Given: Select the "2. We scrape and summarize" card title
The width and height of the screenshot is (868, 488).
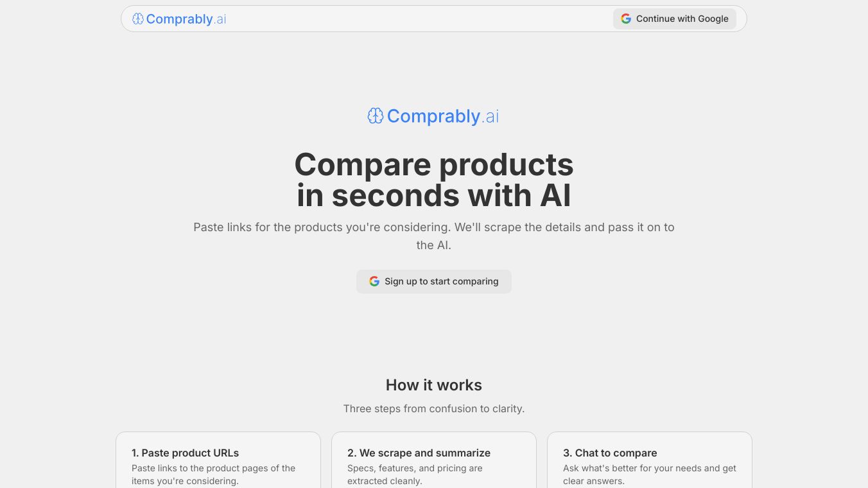Looking at the screenshot, I should [x=419, y=453].
